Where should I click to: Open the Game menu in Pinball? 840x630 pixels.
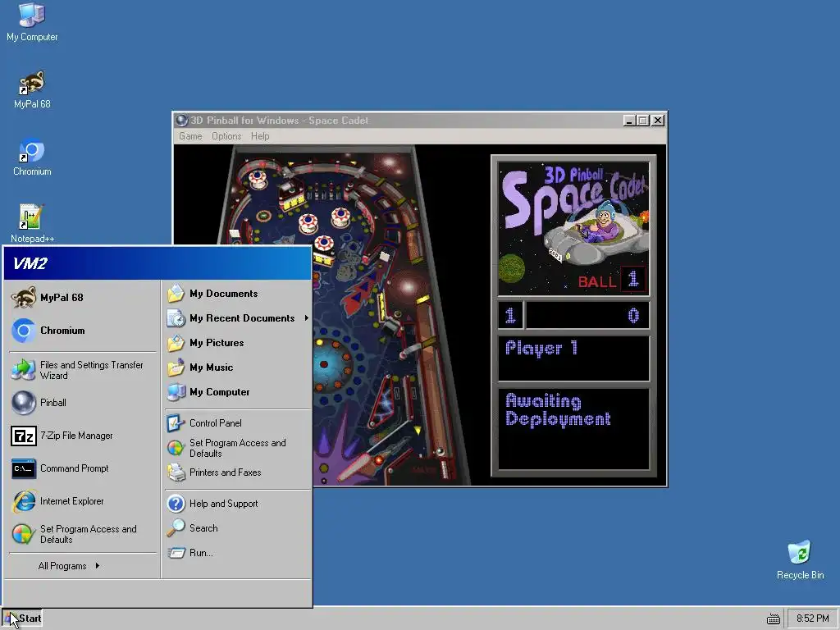coord(190,136)
